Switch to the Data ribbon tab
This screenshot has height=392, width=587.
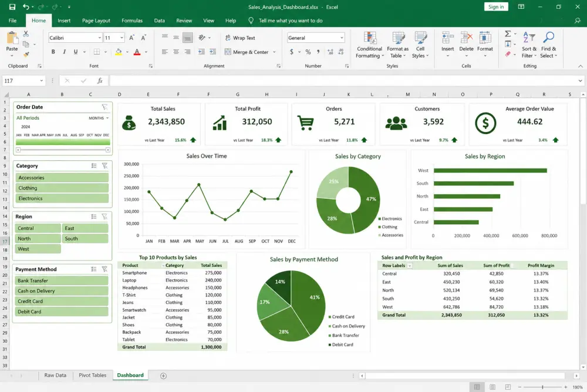click(x=160, y=21)
